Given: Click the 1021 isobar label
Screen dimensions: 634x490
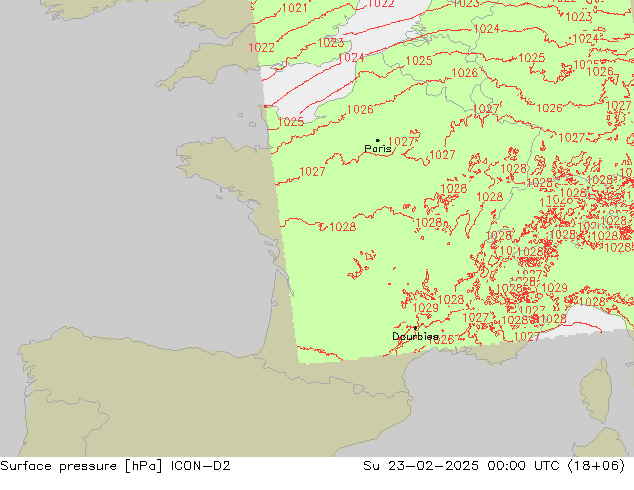Looking at the screenshot, I should coord(294,8).
